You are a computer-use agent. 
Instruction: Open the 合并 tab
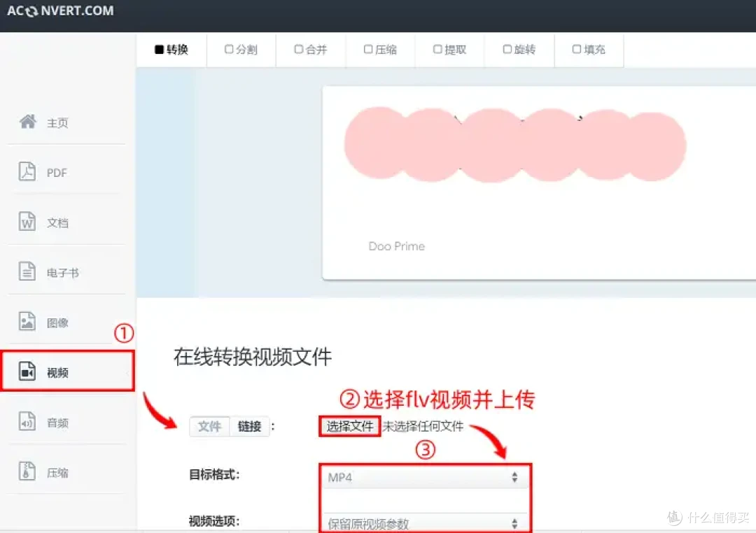pyautogui.click(x=311, y=50)
